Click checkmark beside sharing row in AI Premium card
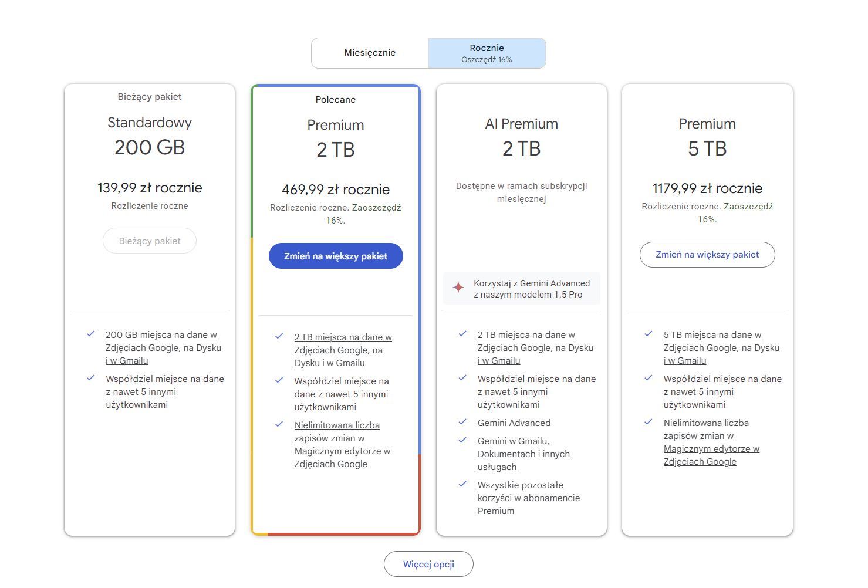 (x=463, y=378)
